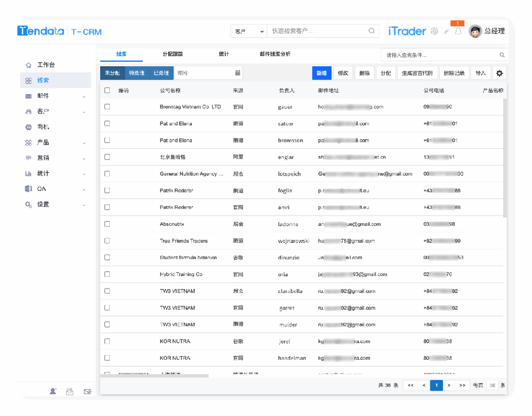Open the table column settings gear

pyautogui.click(x=499, y=73)
